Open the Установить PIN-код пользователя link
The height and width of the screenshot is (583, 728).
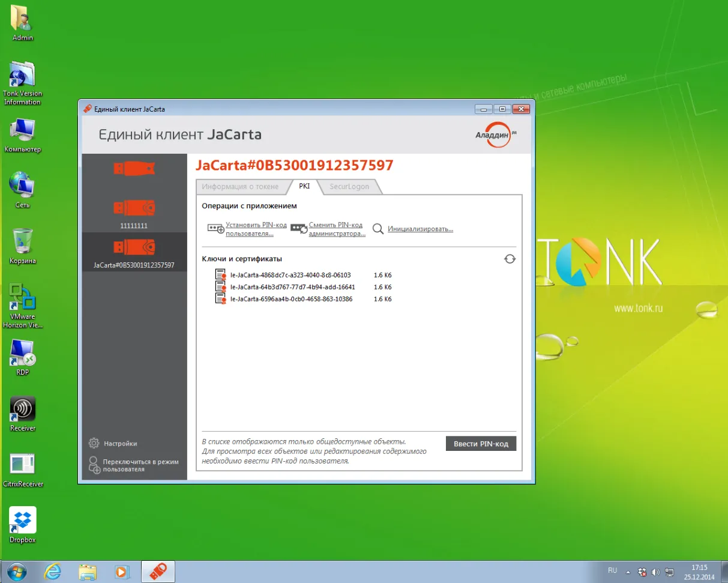pyautogui.click(x=256, y=229)
